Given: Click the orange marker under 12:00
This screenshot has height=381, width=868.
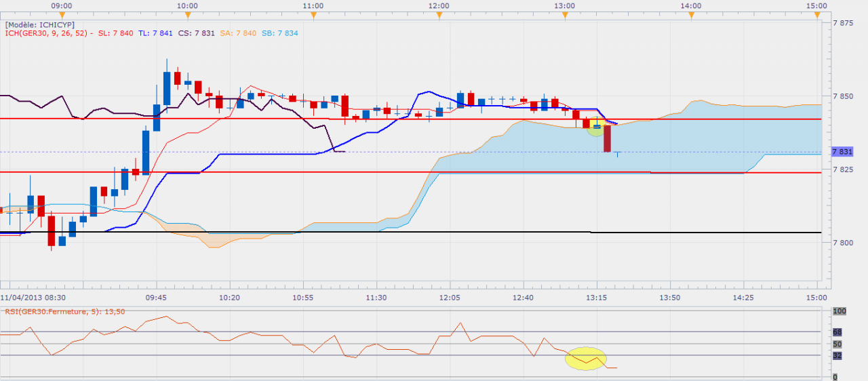Looking at the screenshot, I should click(439, 14).
